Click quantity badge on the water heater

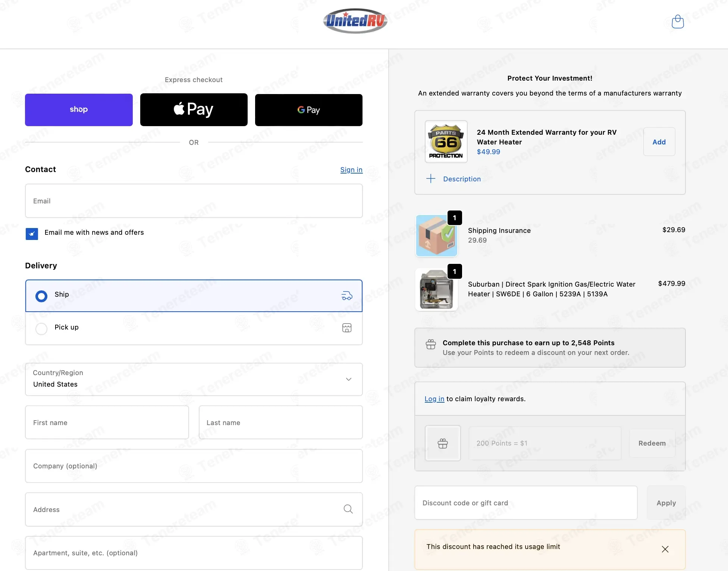(455, 272)
